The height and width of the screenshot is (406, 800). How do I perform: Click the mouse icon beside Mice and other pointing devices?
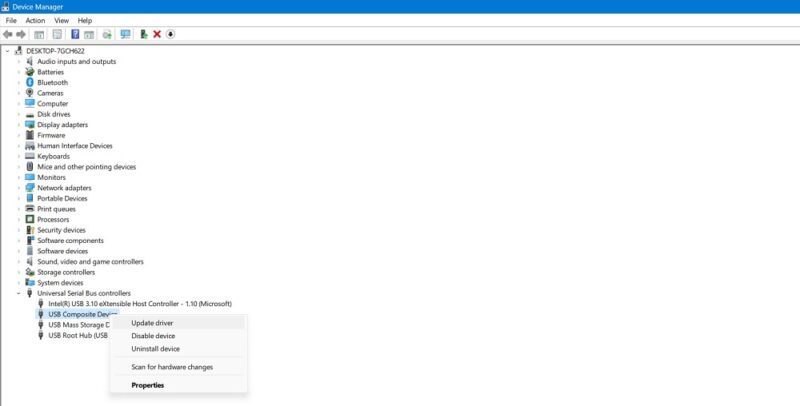point(30,167)
